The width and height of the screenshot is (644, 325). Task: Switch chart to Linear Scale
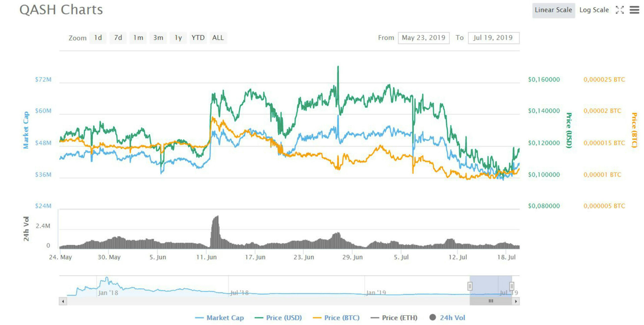[x=553, y=10]
